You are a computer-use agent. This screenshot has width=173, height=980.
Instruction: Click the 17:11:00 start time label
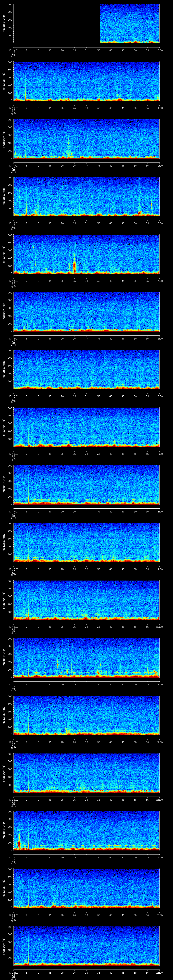[13, 166]
